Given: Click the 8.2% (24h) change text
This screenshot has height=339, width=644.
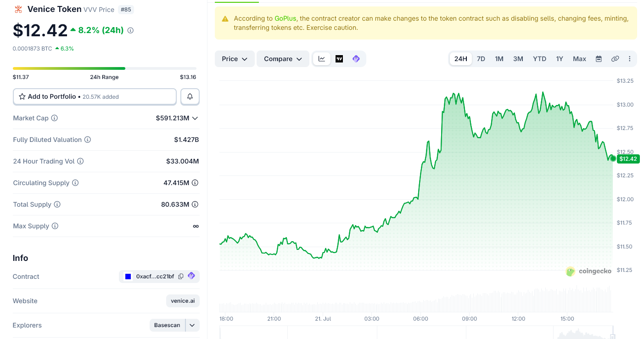Looking at the screenshot, I should point(101,30).
